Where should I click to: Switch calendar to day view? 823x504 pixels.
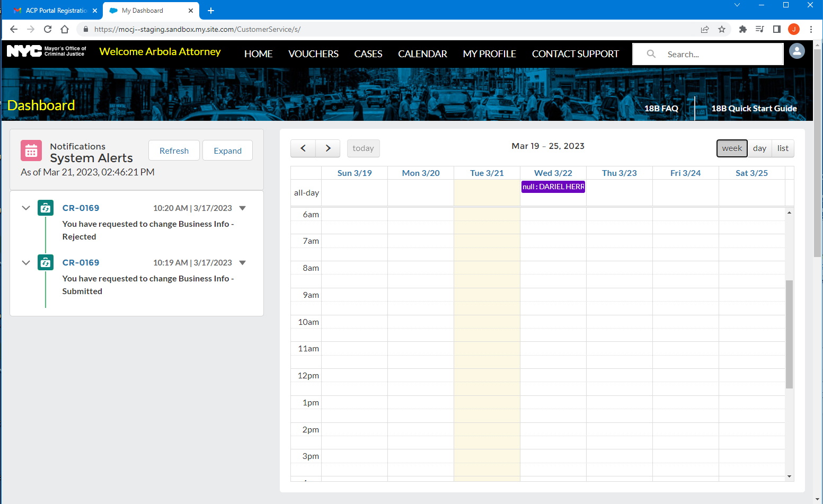pyautogui.click(x=759, y=148)
